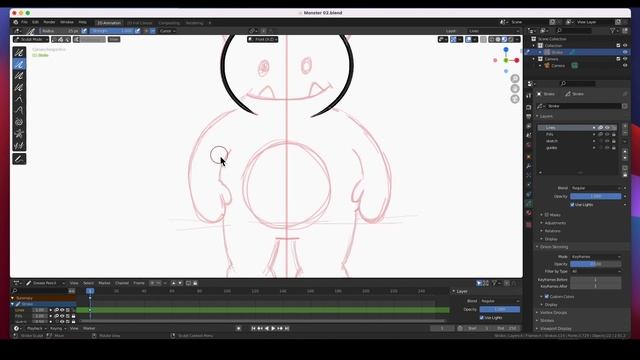The height and width of the screenshot is (360, 640).
Task: Select the Annotate tool
Action: [x=19, y=159]
